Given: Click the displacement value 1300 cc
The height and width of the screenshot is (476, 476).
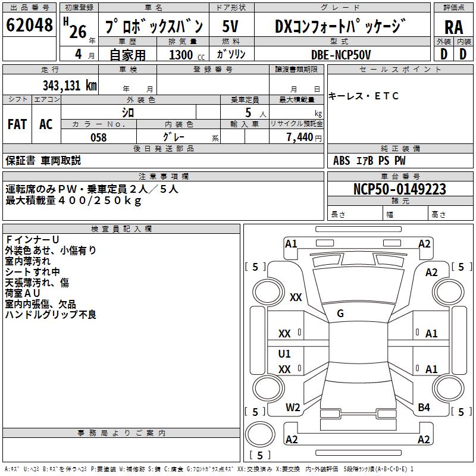Looking at the screenshot, I should tap(187, 55).
